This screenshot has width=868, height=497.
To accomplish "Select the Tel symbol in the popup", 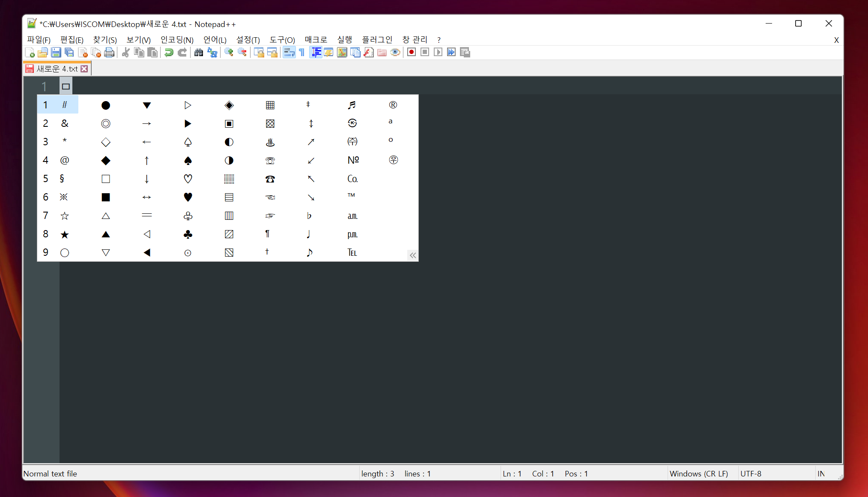I will tap(352, 253).
